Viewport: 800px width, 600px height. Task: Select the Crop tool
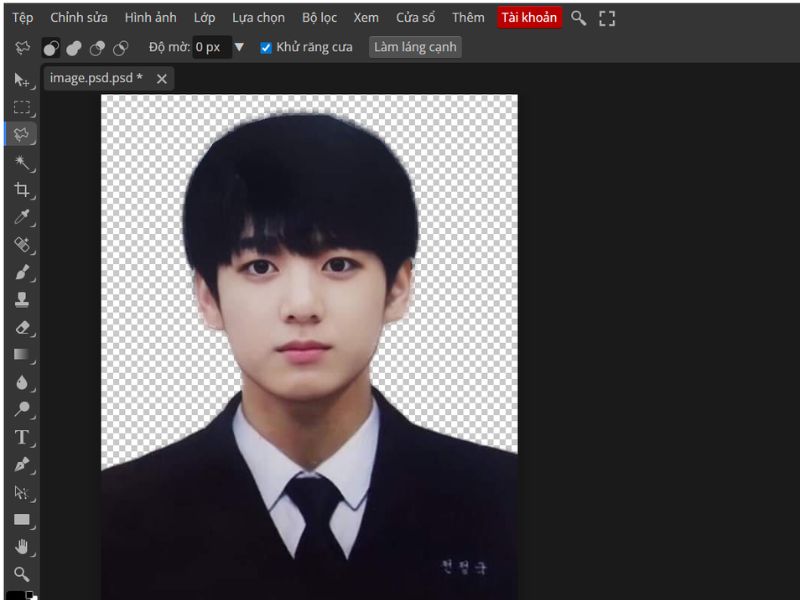21,190
